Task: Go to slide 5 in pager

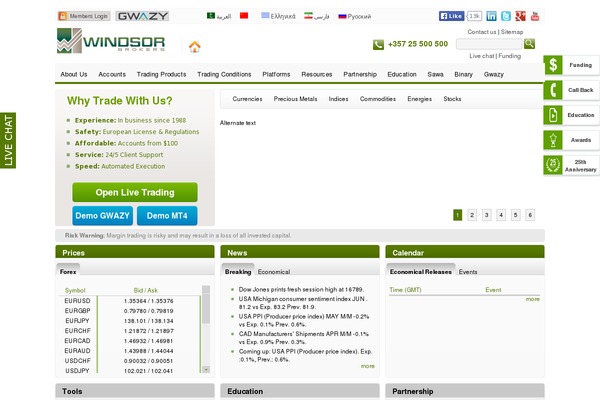Action: [516, 215]
